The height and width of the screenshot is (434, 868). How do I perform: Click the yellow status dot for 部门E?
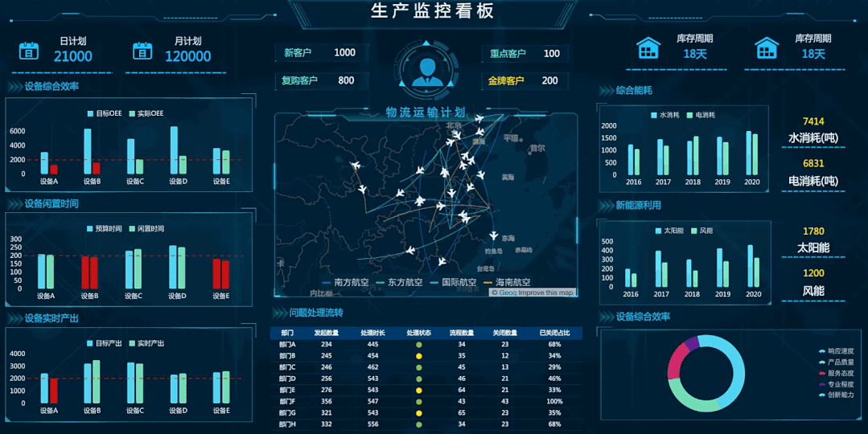(x=419, y=391)
